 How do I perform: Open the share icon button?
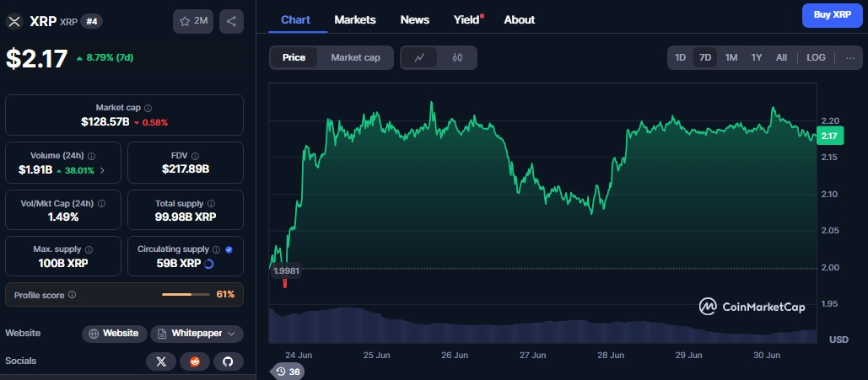tap(231, 22)
